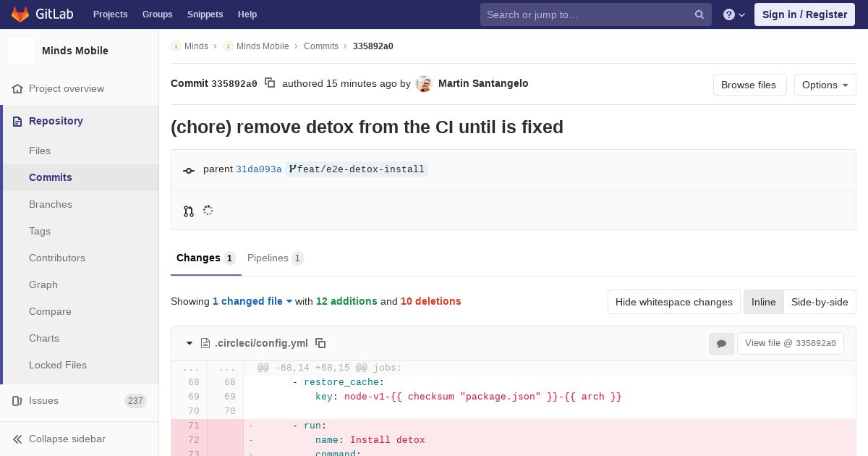Switch to Side-by-side diff view

pos(820,302)
